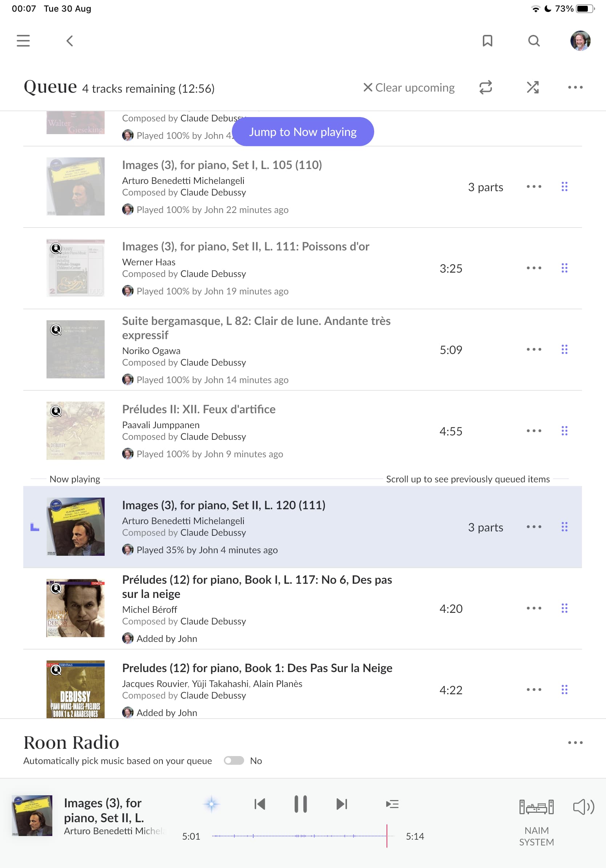
Task: Toggle Roon Radio automatic picking switch
Action: [234, 760]
